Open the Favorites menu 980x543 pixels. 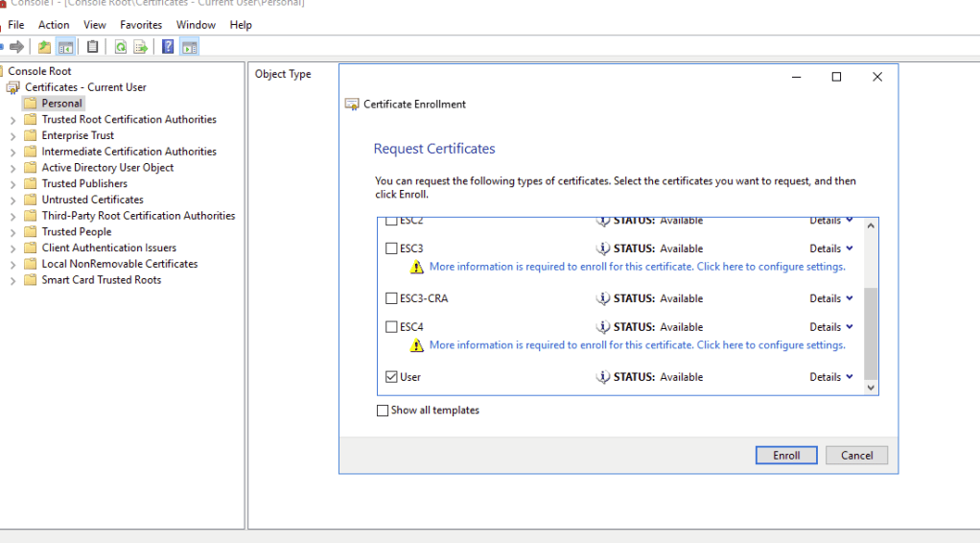tap(141, 25)
